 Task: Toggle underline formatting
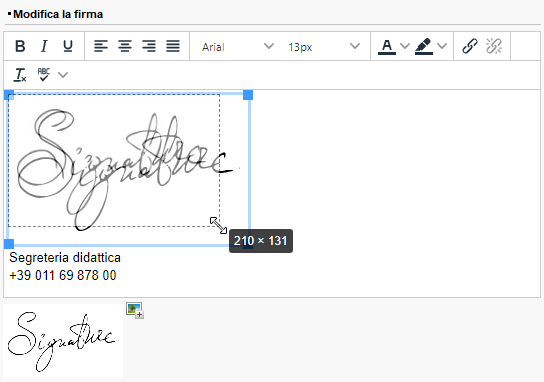coord(68,46)
